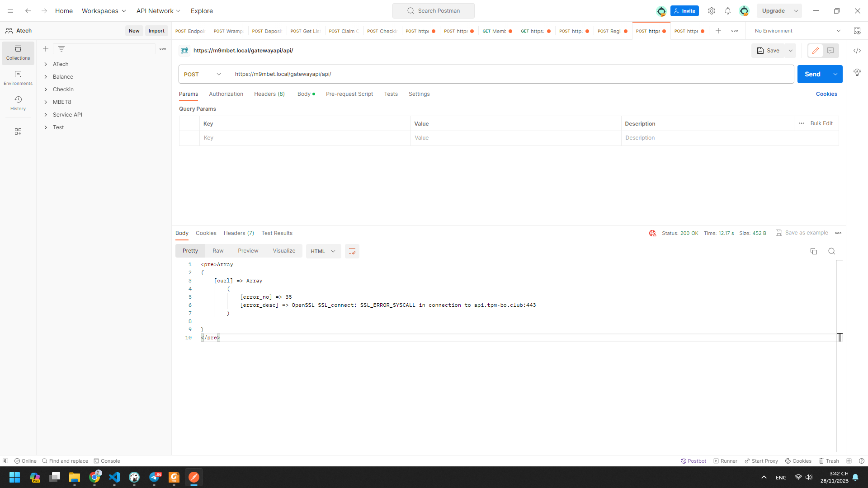Open response options three-dot menu
Image resolution: width=868 pixels, height=488 pixels.
tap(838, 233)
